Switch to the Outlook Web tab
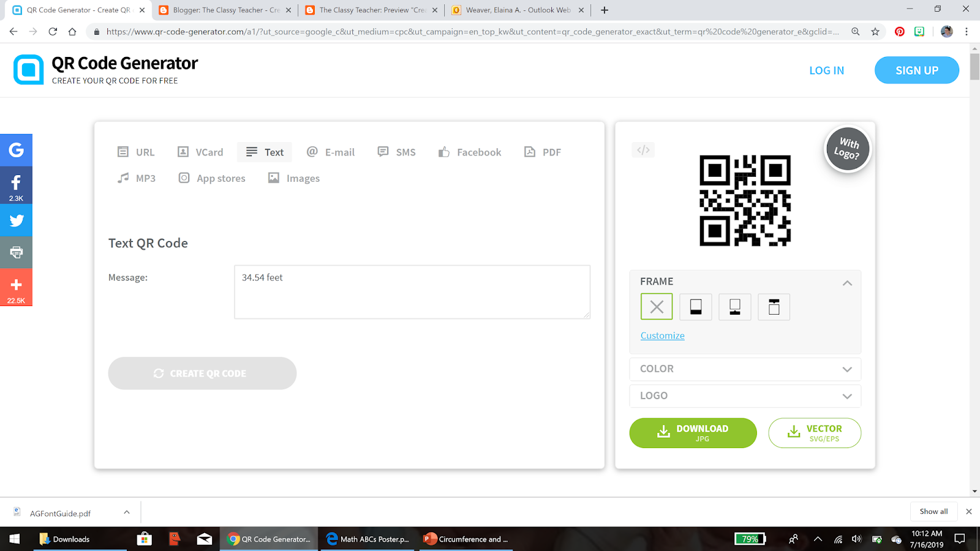The width and height of the screenshot is (980, 551). (518, 10)
